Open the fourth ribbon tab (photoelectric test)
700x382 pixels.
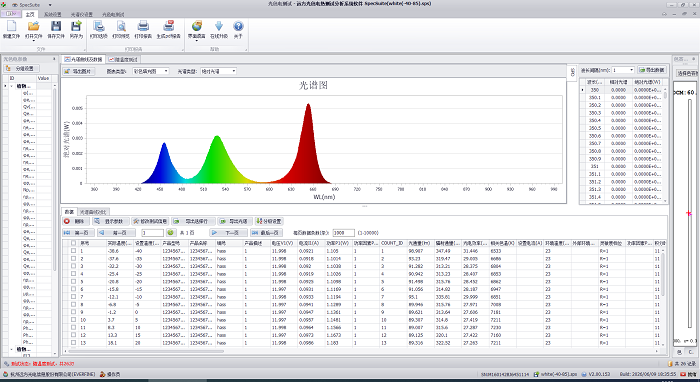(113, 14)
